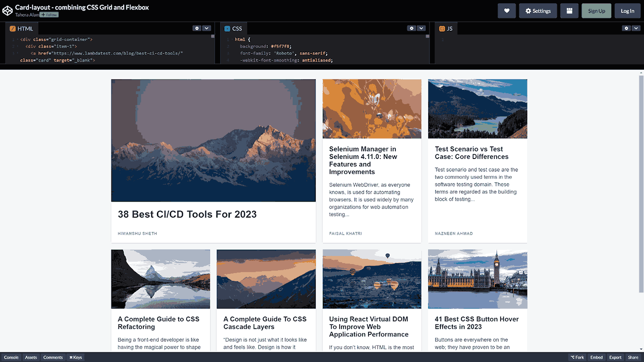Open Settings via the gear icon

coord(538,10)
